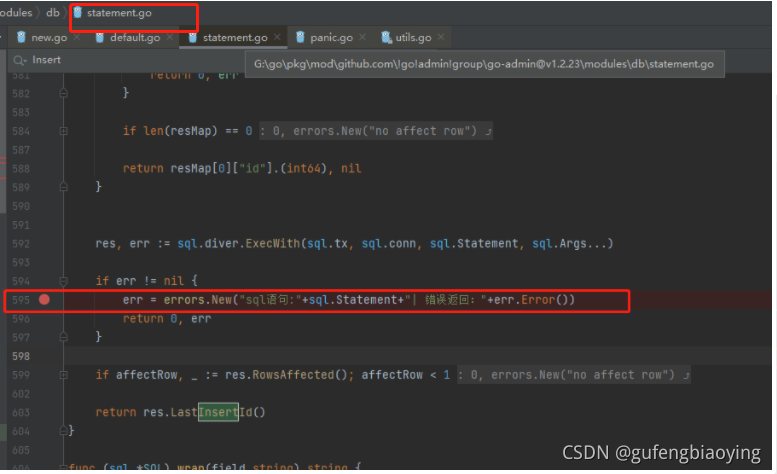Close the default.go tab
The image size is (777, 474).
tap(170, 37)
